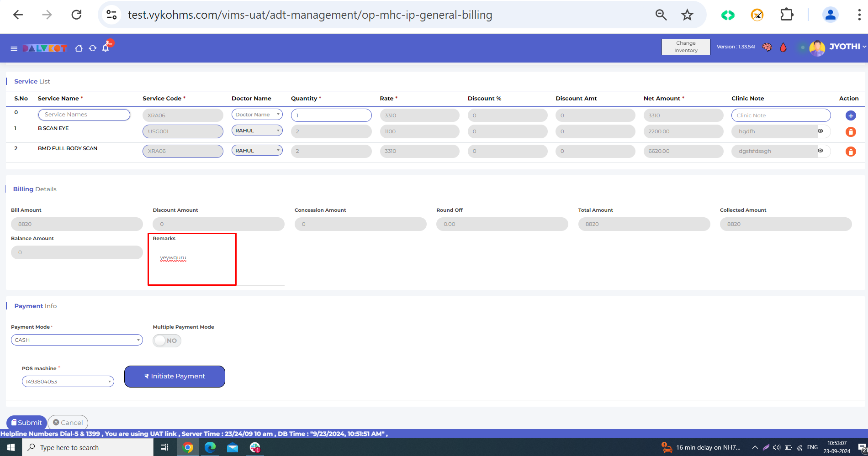Click the Change Inventory button

[x=686, y=47]
